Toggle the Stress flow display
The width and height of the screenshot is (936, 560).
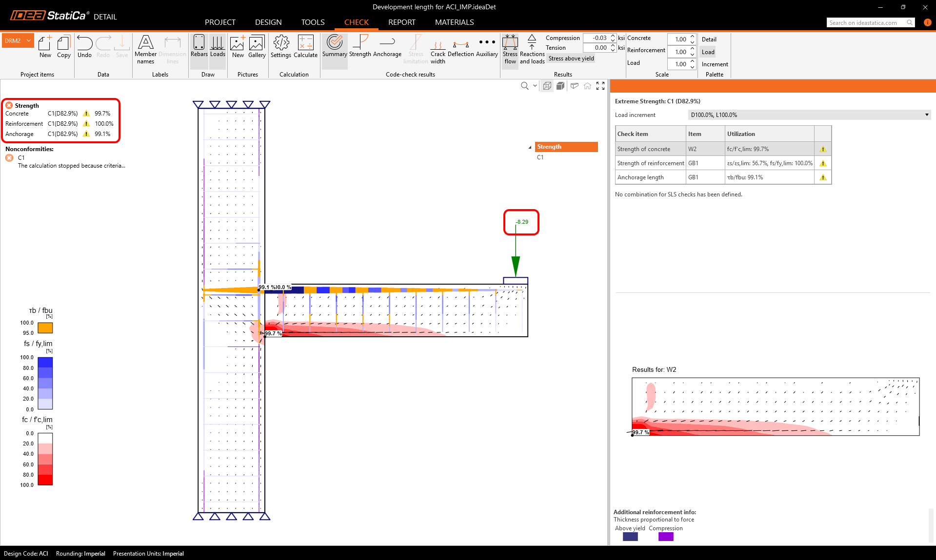[x=510, y=50]
